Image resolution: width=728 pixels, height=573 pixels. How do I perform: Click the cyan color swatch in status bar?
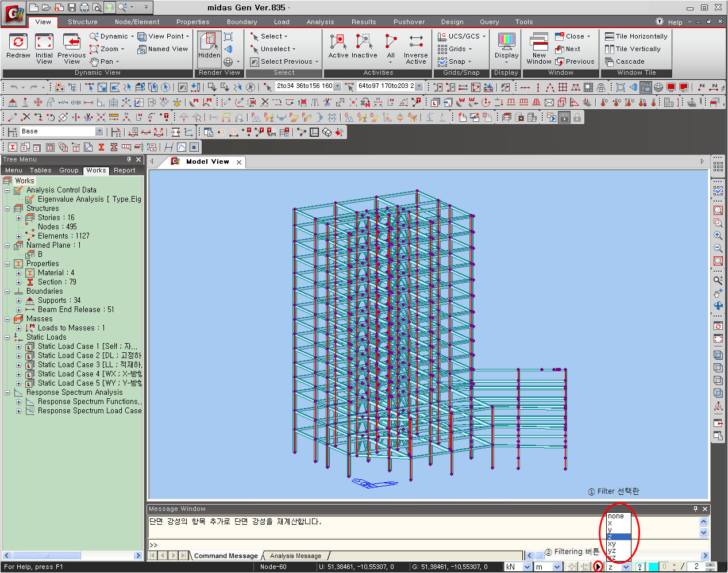(653, 567)
